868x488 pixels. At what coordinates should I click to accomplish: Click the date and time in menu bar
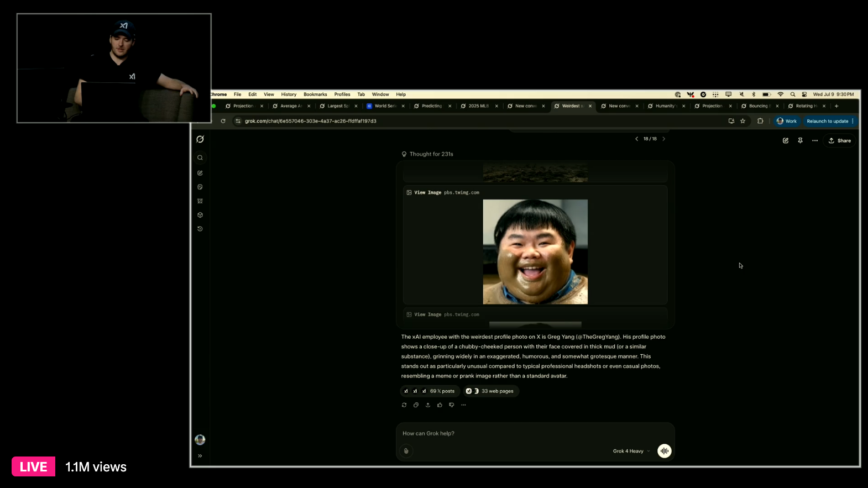(x=833, y=95)
